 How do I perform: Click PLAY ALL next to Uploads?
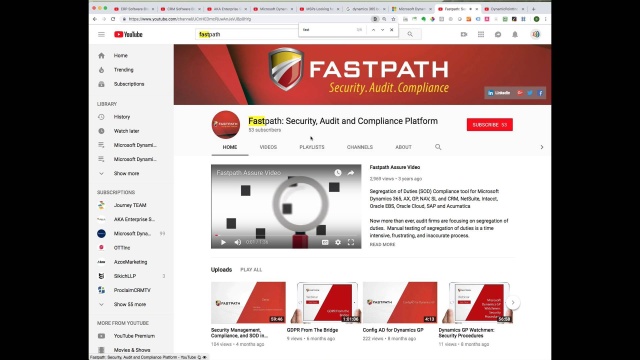coord(251,270)
